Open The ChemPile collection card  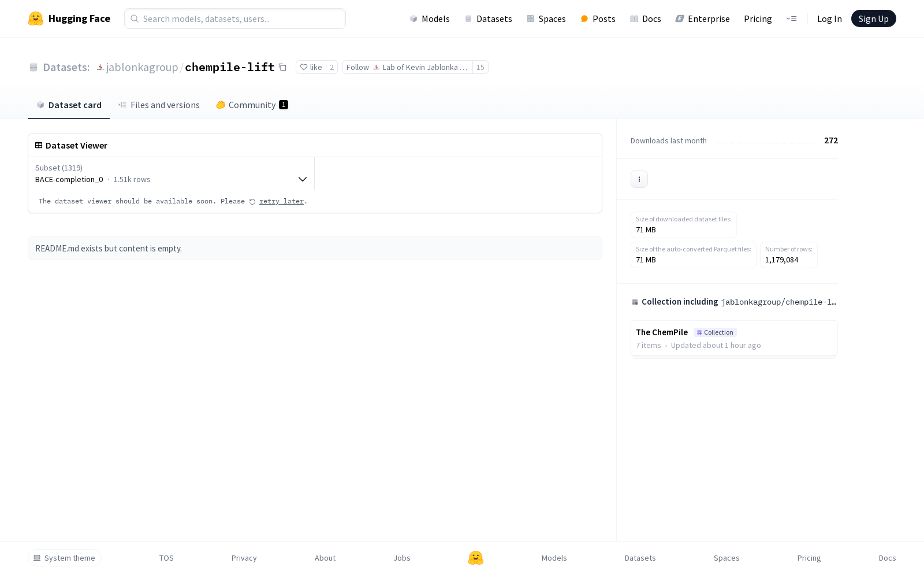734,338
